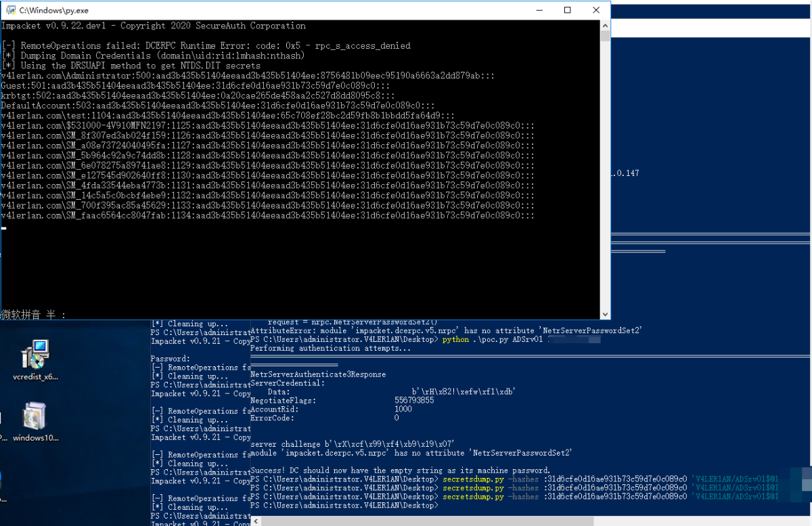Click the NetrServerAuthenticate3Response line in PowerShell
The height and width of the screenshot is (526, 812).
point(318,374)
